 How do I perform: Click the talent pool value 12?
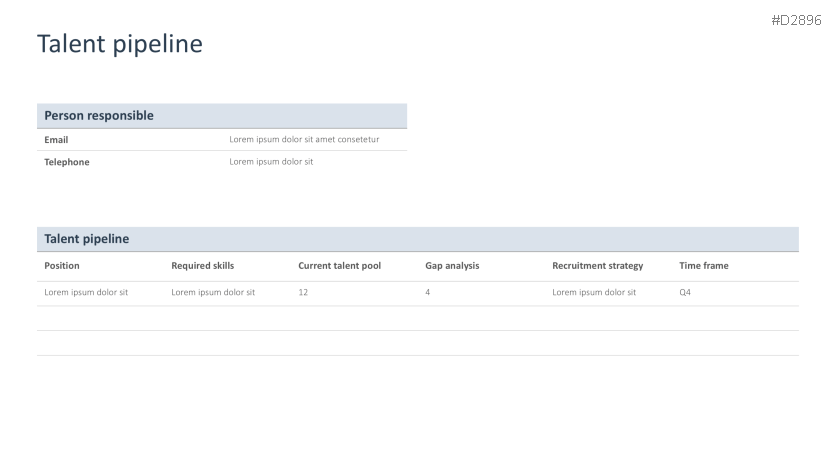303,293
